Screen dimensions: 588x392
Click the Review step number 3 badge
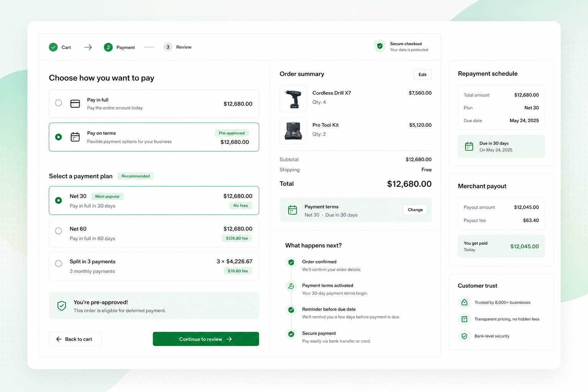tap(168, 47)
